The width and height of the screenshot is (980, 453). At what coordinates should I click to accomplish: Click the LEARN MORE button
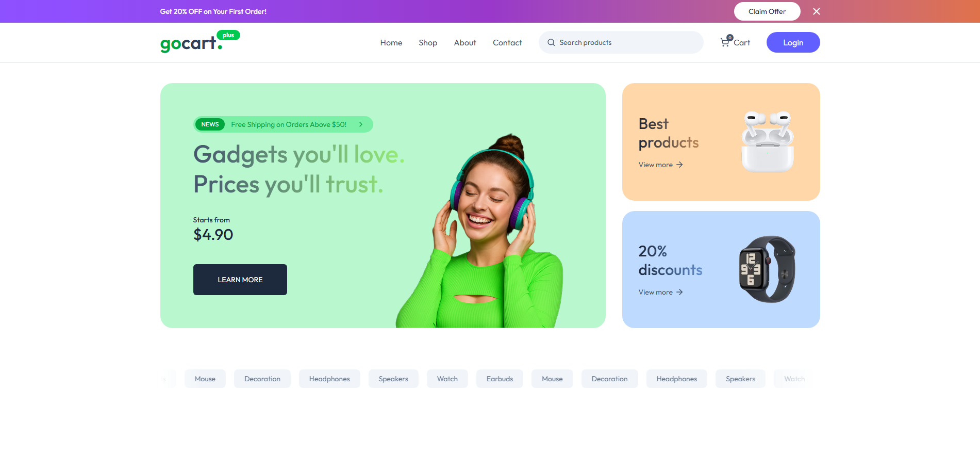coord(240,280)
